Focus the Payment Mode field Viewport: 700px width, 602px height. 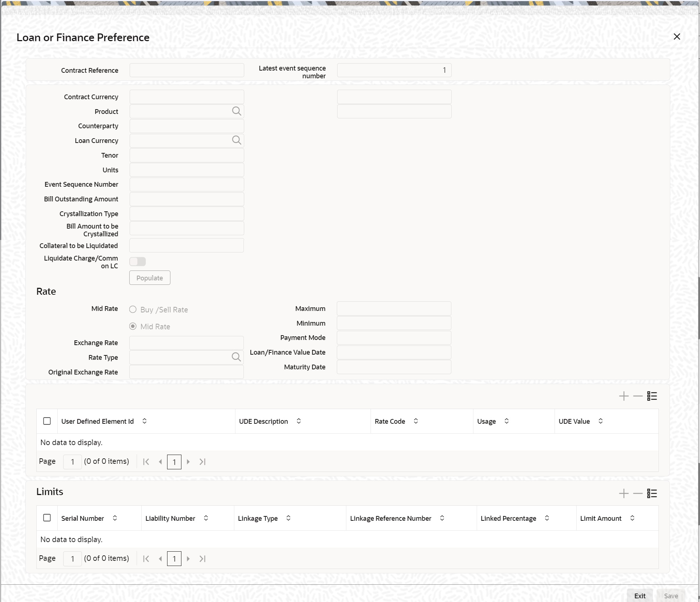pos(394,338)
